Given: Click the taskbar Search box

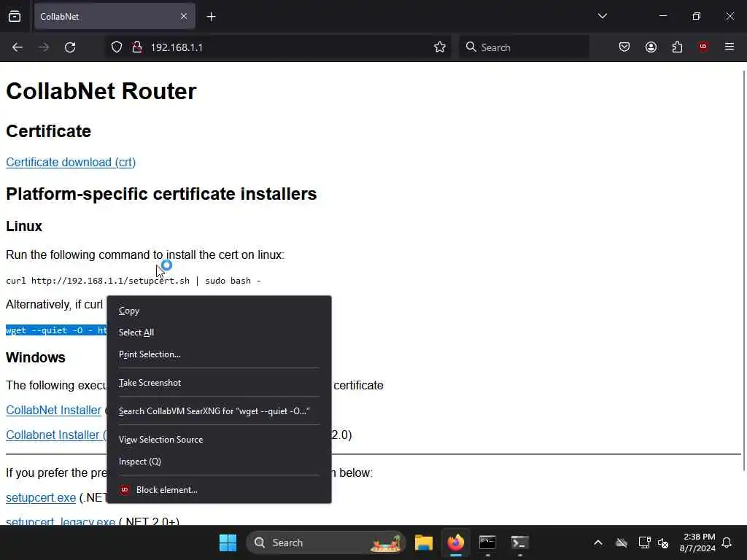Looking at the screenshot, I should coord(325,542).
